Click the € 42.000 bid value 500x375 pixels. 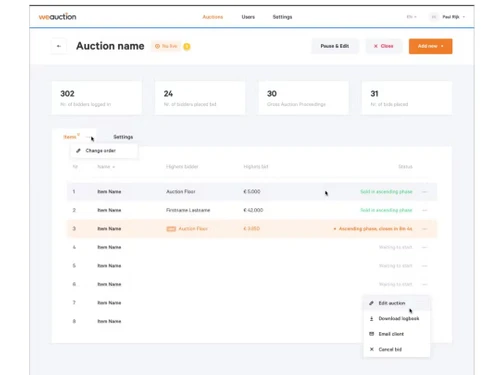point(253,210)
